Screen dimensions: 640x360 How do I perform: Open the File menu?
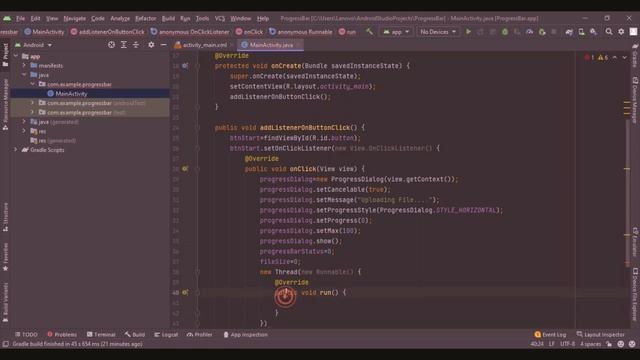(x=20, y=18)
